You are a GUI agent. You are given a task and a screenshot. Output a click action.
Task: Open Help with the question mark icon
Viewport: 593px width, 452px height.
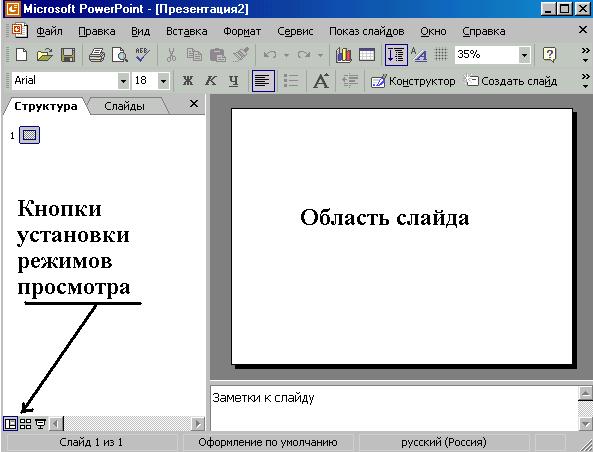[x=549, y=55]
